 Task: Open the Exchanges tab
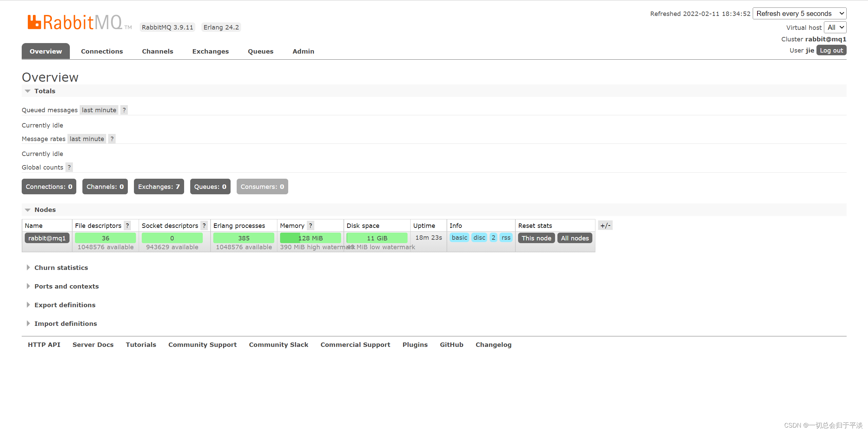[210, 51]
